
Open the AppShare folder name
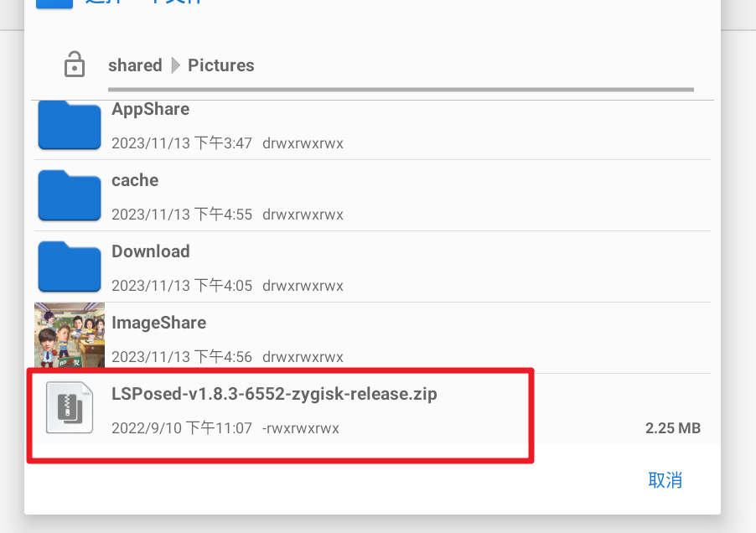tap(151, 110)
